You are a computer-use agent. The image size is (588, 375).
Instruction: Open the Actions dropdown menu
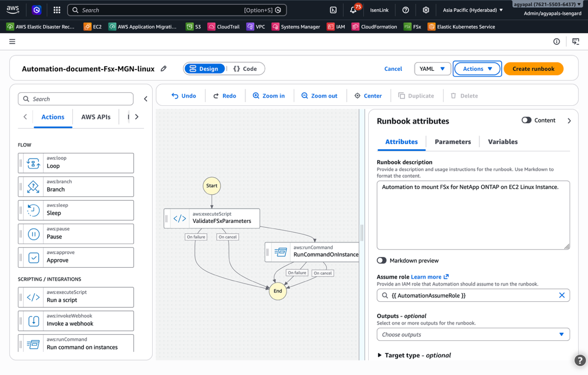click(x=477, y=69)
